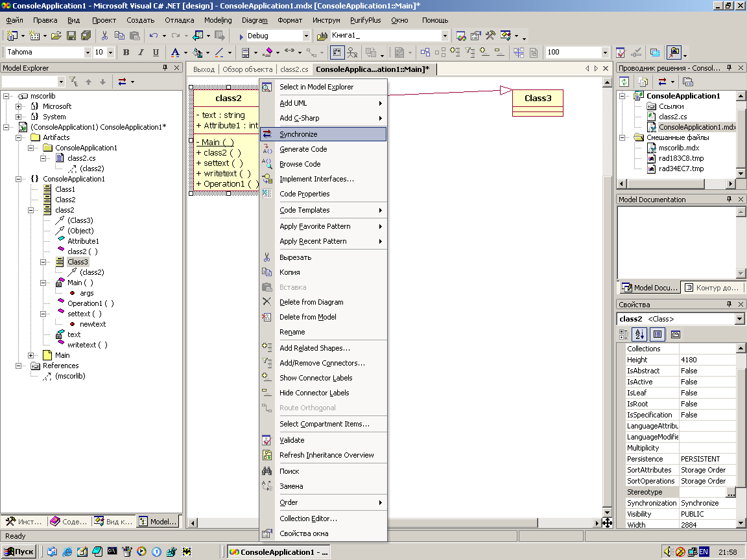
Task: Click the synchronize arrows icon in Model Explorer
Action: pos(121,82)
